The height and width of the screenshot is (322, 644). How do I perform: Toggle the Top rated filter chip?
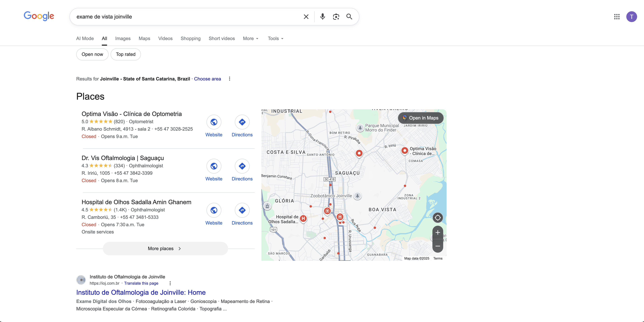pos(126,54)
